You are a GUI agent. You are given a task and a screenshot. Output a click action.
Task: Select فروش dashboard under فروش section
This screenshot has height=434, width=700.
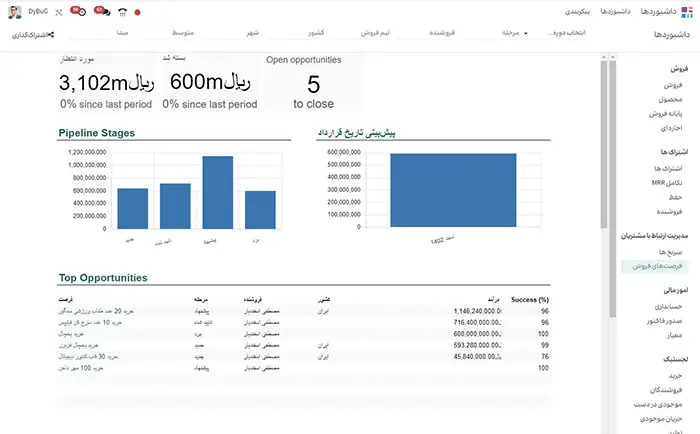pos(673,85)
